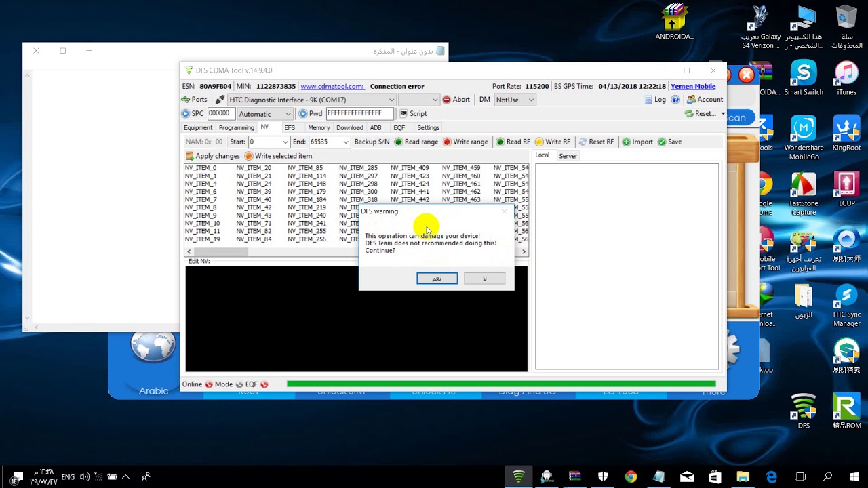The width and height of the screenshot is (868, 488).
Task: Open iTunes desktop shortcut
Action: [846, 79]
